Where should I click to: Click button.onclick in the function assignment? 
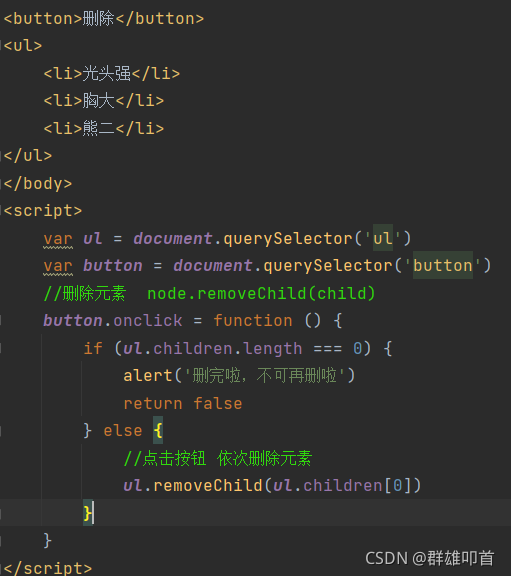pos(113,320)
